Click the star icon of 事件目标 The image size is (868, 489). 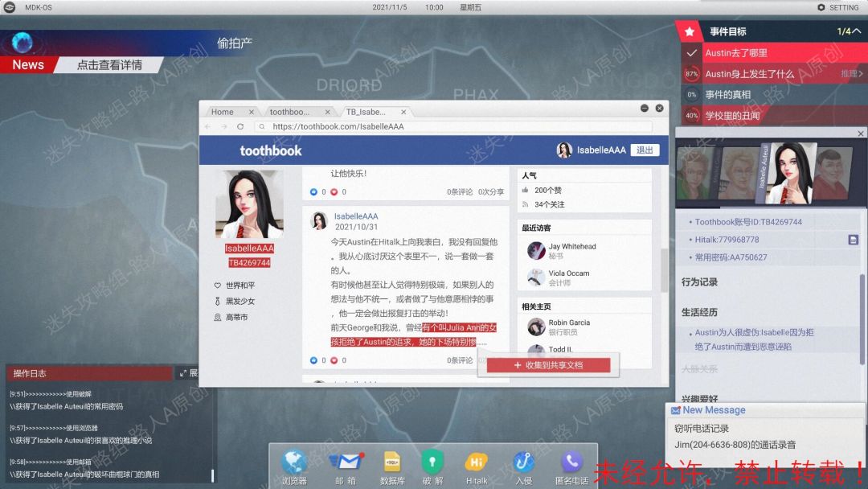coord(690,31)
